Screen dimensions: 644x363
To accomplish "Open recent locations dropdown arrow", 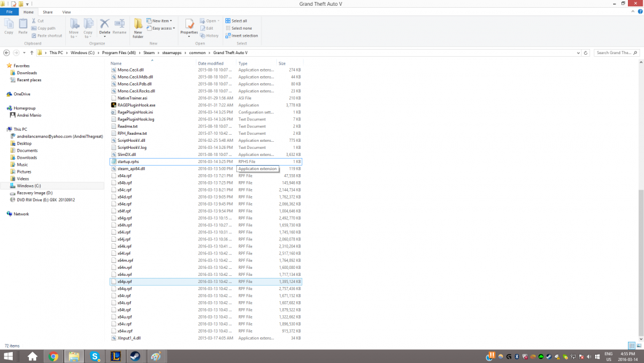I will click(24, 53).
